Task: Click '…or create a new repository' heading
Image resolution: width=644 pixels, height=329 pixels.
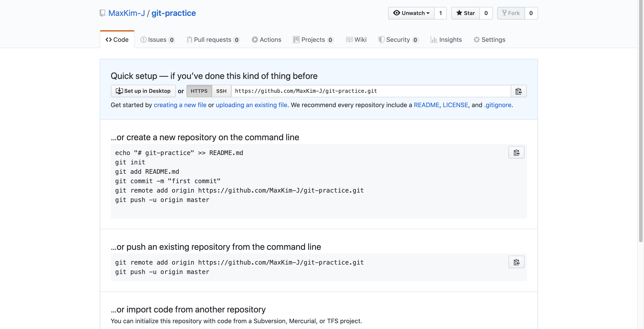Action: click(x=205, y=137)
